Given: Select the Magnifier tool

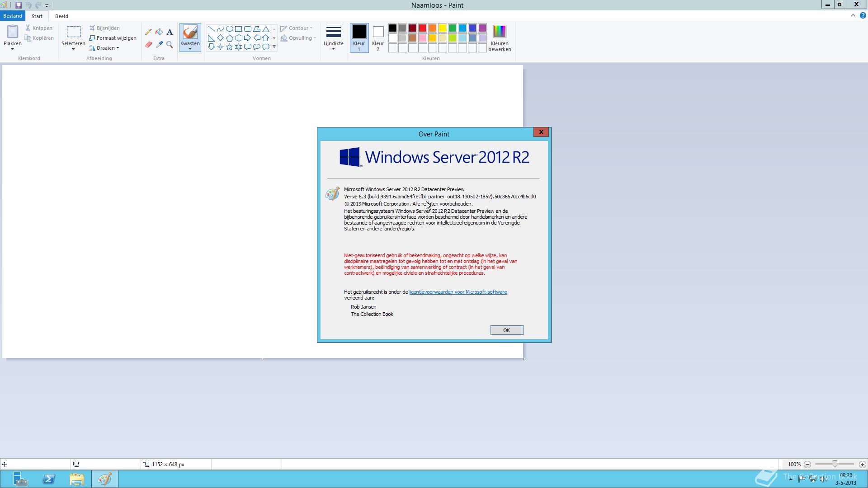Looking at the screenshot, I should tap(170, 45).
